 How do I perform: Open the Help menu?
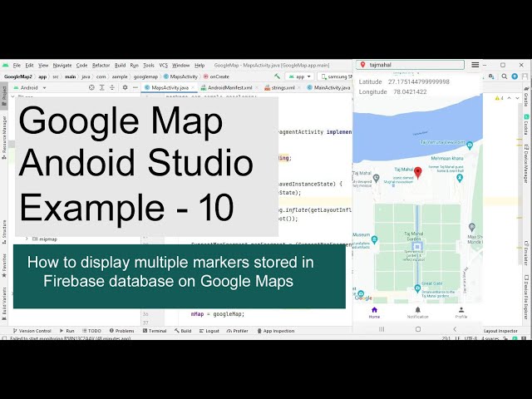pyautogui.click(x=199, y=65)
